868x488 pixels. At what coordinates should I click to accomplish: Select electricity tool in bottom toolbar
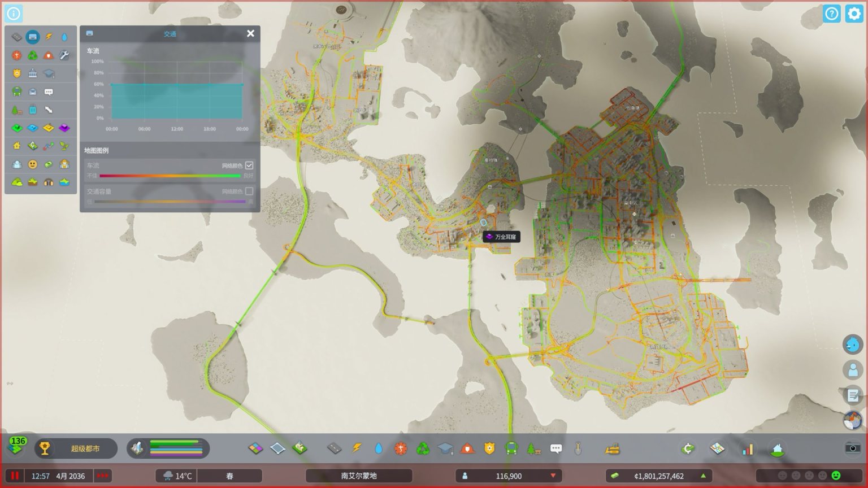coord(357,448)
